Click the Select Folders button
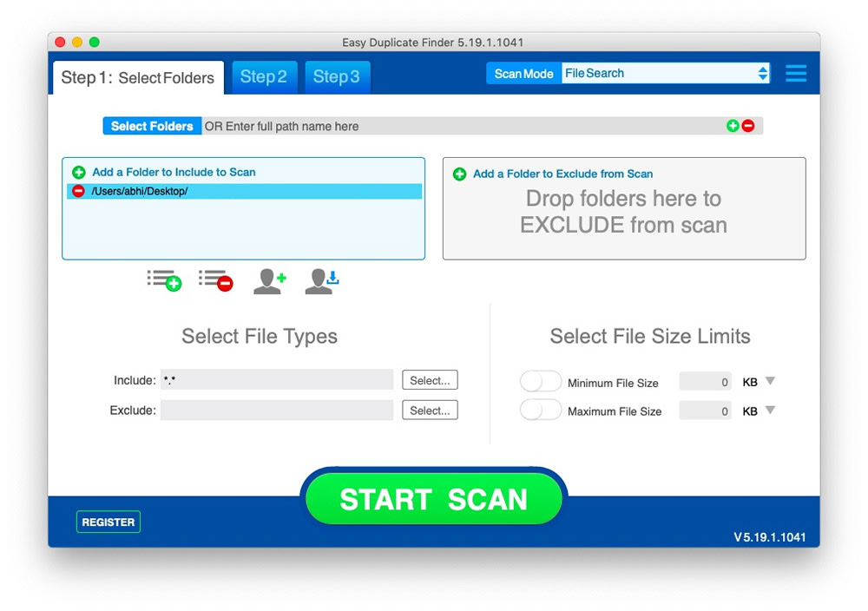Image resolution: width=868 pixels, height=611 pixels. pos(152,126)
